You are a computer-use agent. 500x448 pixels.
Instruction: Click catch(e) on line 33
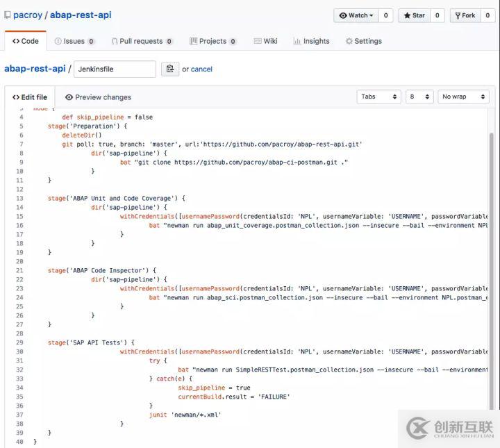click(170, 379)
